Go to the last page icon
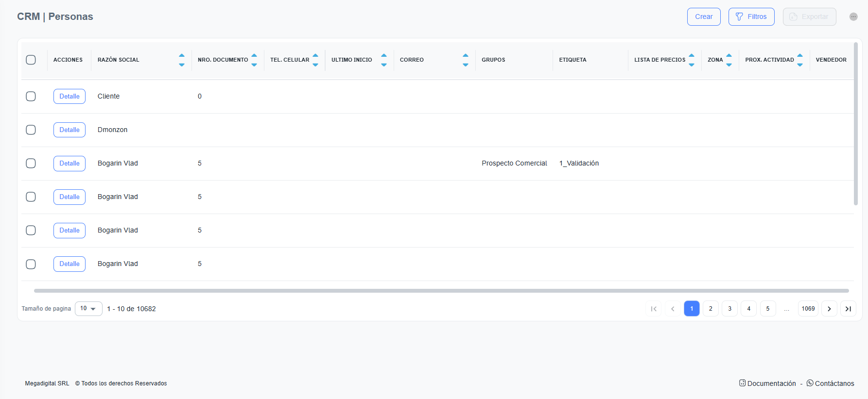The height and width of the screenshot is (399, 868). (848, 309)
